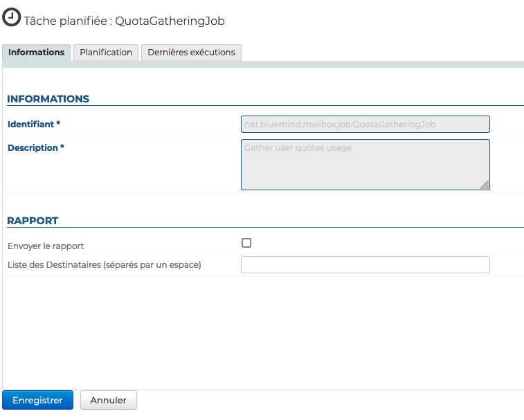Viewport: 524px width, 420px height.
Task: Click the required asterisk next to Identifiant
Action: (58, 124)
